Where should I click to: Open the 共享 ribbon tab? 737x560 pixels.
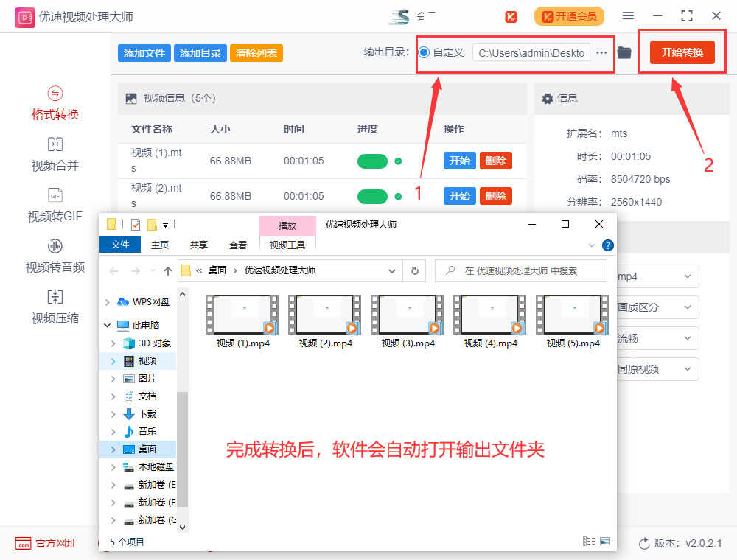(199, 245)
